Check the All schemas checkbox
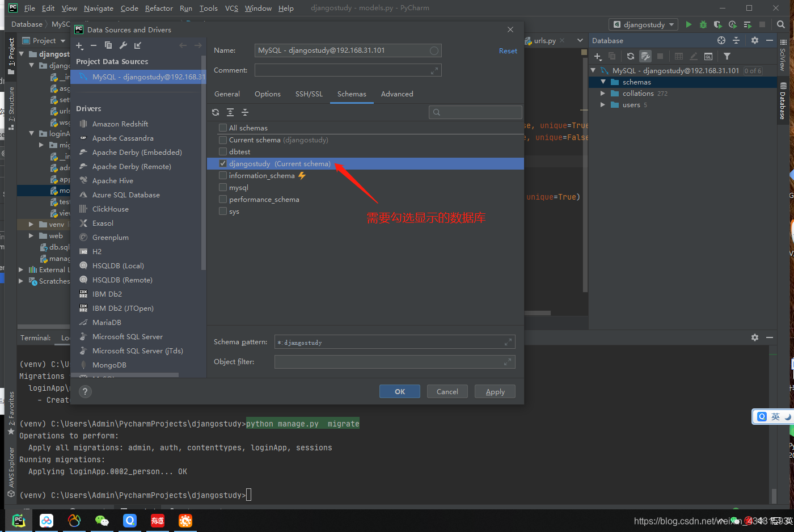 [223, 128]
